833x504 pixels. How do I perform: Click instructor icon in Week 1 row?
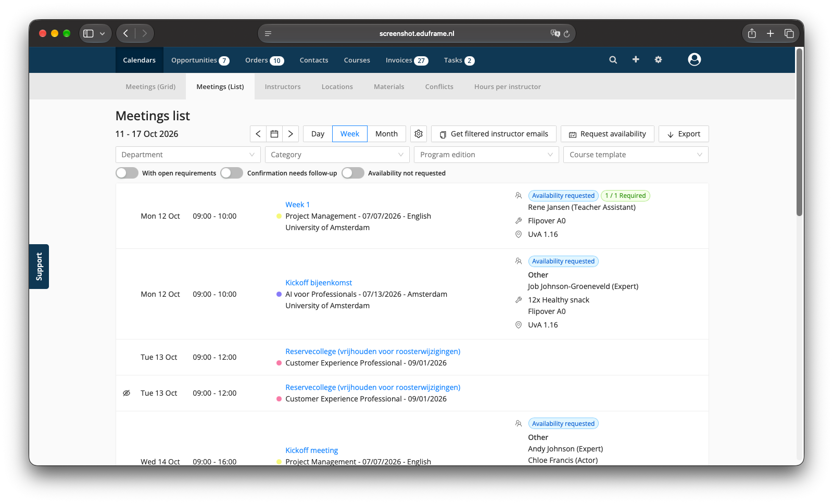pos(519,196)
